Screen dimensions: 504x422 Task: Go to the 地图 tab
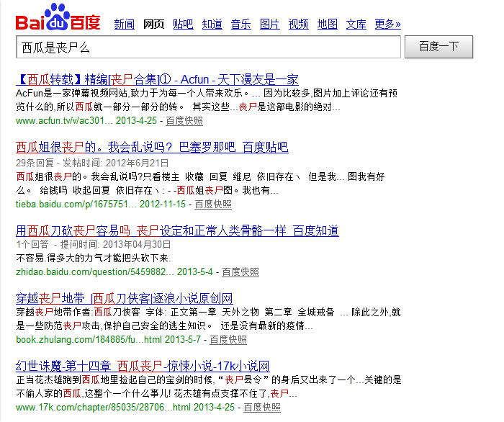click(x=327, y=24)
